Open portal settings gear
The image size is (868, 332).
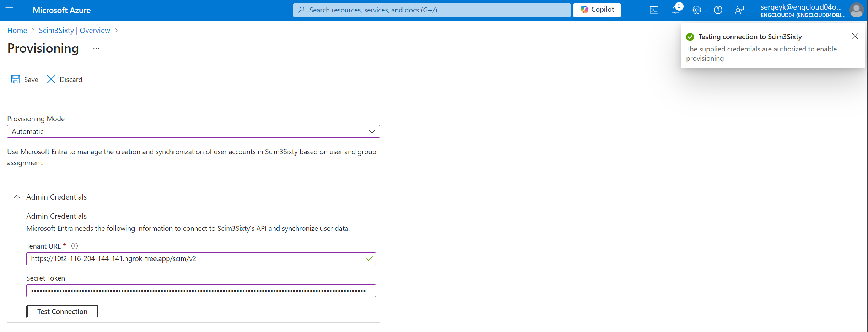pyautogui.click(x=696, y=10)
